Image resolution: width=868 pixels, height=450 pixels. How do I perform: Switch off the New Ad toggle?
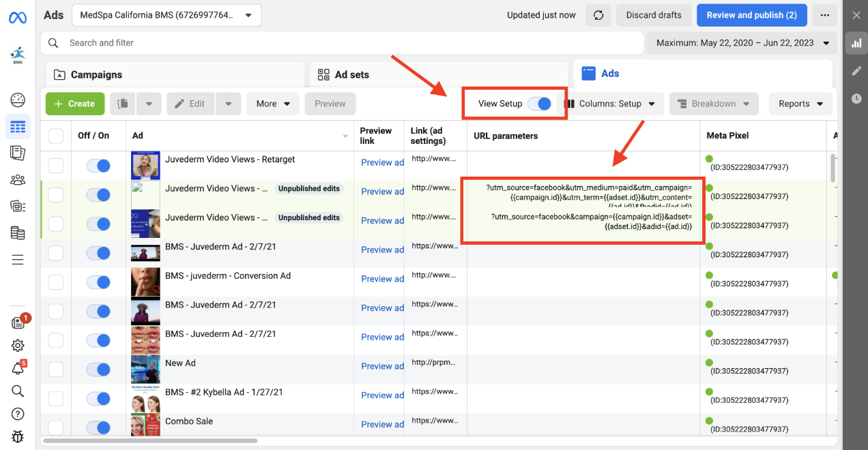coord(99,370)
